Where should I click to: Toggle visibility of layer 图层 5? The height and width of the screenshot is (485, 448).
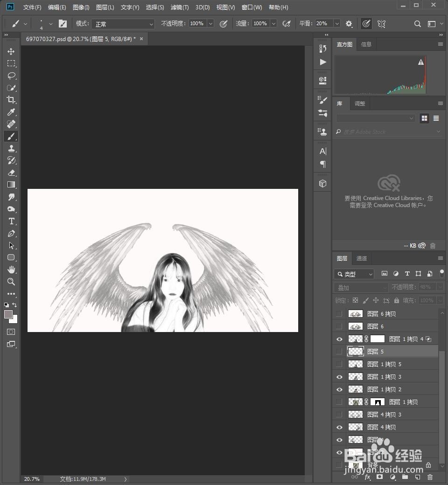tap(339, 351)
